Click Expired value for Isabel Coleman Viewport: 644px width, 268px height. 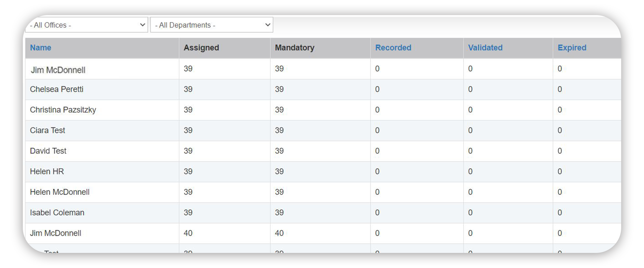pyautogui.click(x=560, y=213)
